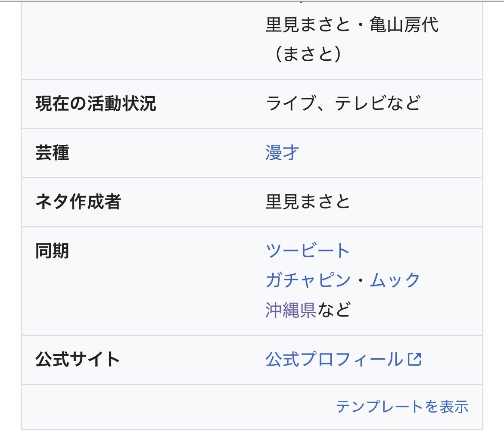
Task: Follow the ガチャピン link
Action: (308, 280)
